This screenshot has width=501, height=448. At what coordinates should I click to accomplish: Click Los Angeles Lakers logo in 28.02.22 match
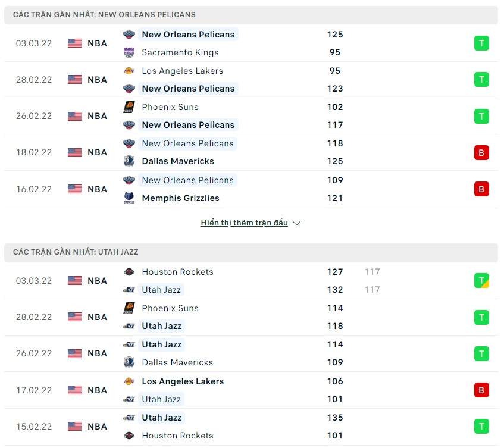[129, 71]
